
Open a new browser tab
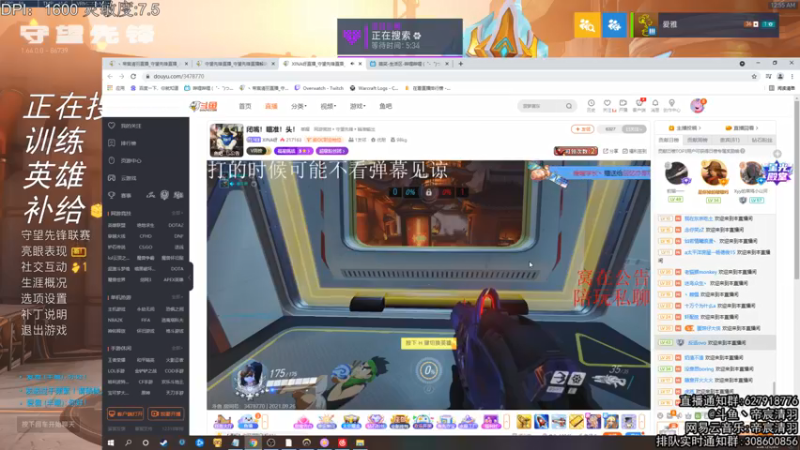pyautogui.click(x=461, y=64)
